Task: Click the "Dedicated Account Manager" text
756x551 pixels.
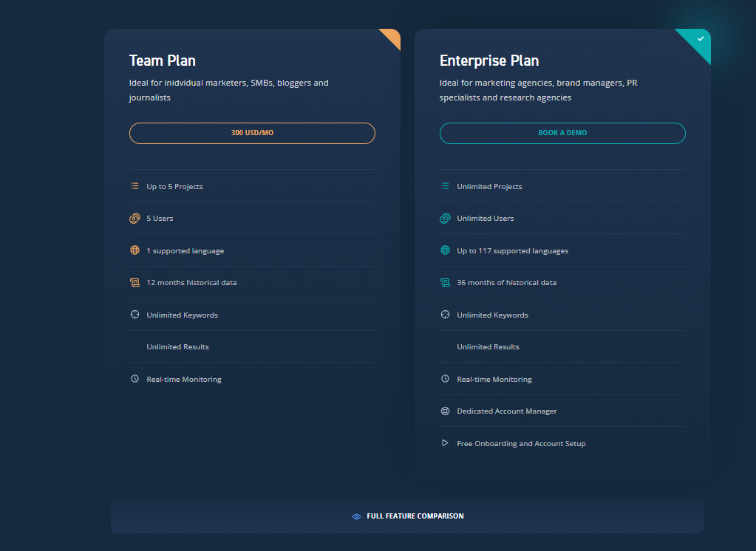Action: click(x=507, y=411)
